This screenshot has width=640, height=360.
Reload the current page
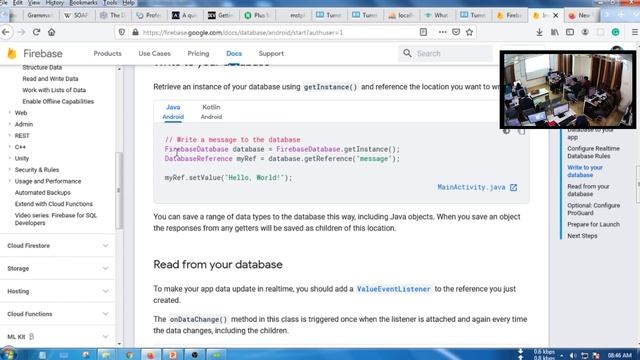tap(36, 32)
